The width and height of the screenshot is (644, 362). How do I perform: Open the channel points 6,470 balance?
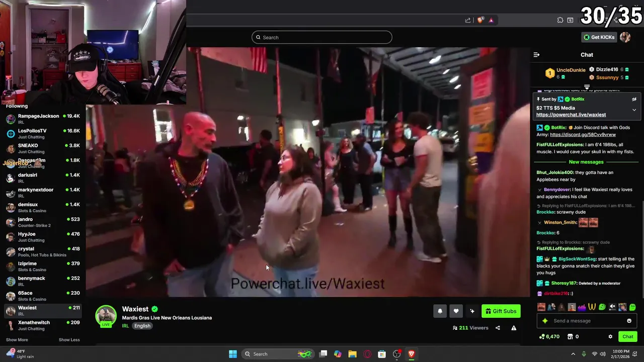(x=549, y=337)
